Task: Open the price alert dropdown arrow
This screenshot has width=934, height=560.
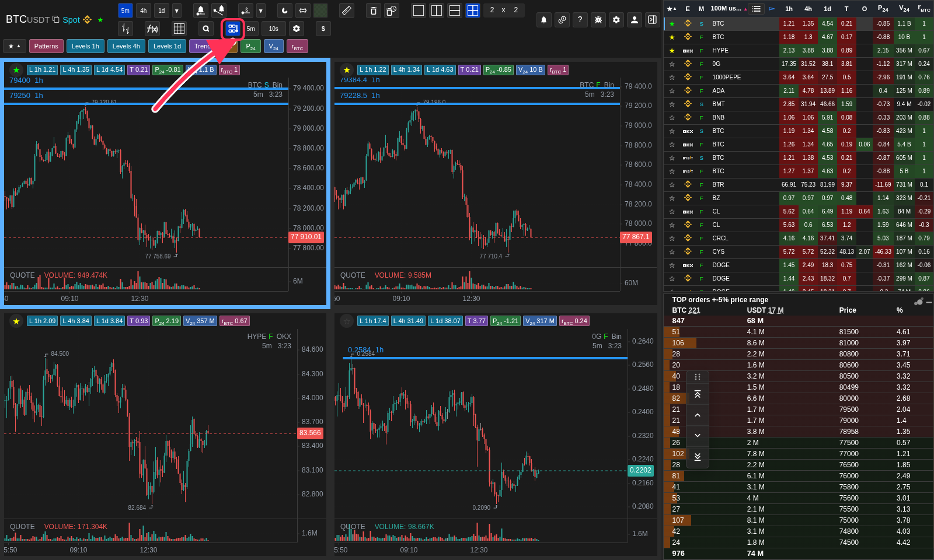Action: (261, 10)
